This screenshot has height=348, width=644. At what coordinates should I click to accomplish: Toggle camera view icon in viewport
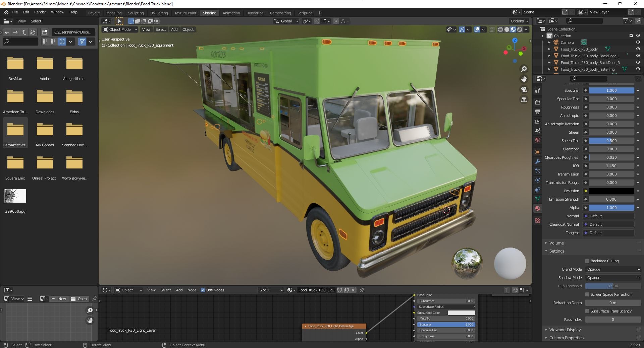click(524, 89)
